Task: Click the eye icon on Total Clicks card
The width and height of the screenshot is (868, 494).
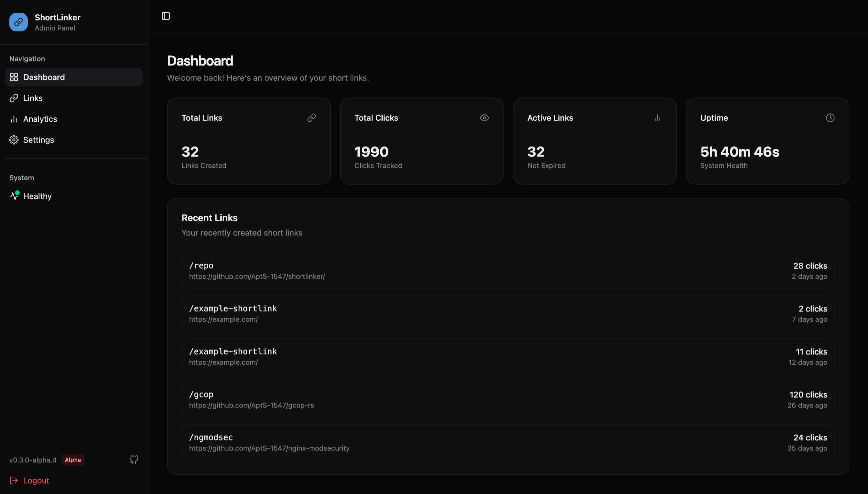Action: tap(485, 118)
